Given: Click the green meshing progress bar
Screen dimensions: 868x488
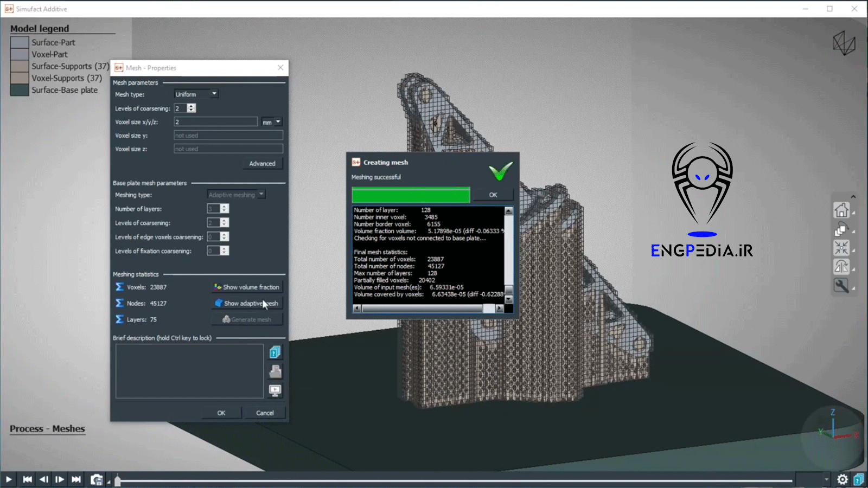Looking at the screenshot, I should pyautogui.click(x=411, y=195).
